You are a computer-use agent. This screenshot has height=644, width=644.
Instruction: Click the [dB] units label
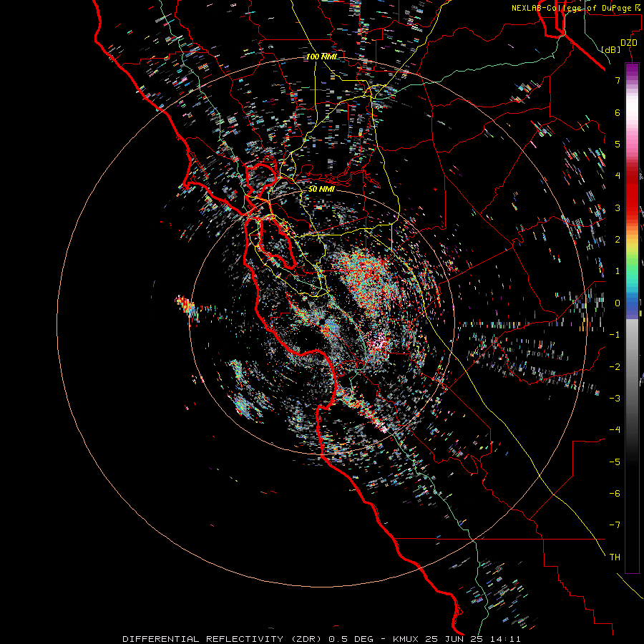tap(611, 49)
